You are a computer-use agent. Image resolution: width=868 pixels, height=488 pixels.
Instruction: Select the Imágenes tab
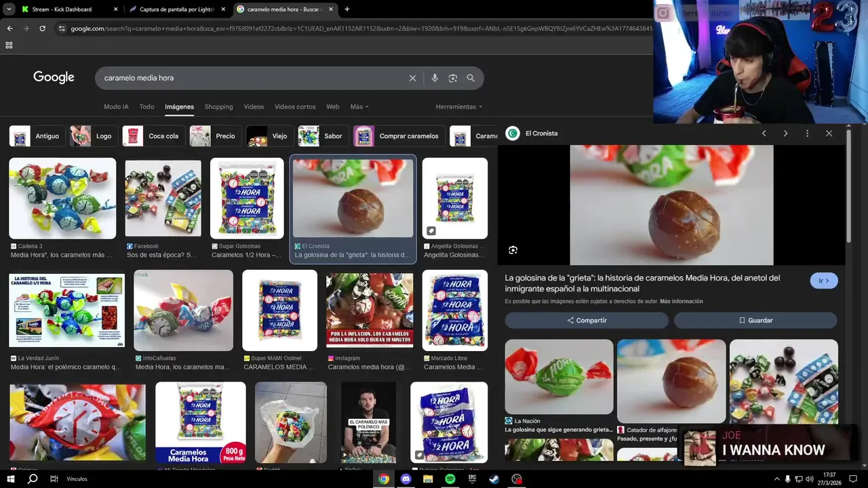tap(179, 106)
